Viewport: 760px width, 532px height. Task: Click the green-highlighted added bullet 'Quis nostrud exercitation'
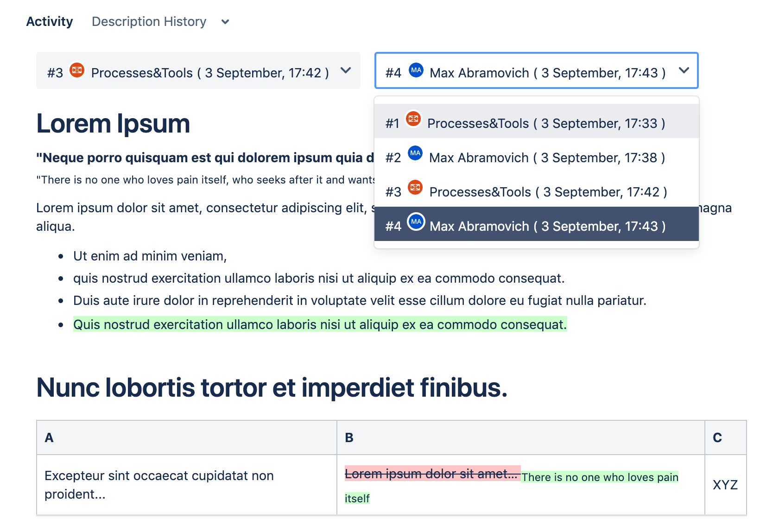pyautogui.click(x=320, y=324)
